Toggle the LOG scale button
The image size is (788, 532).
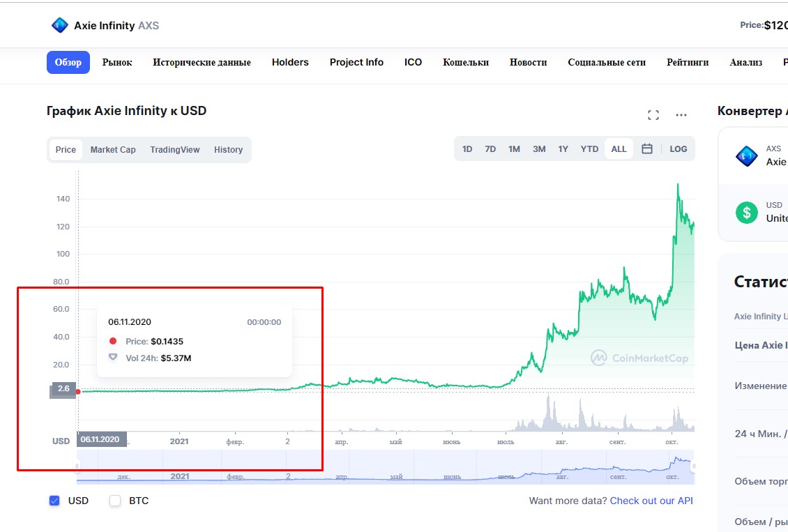pos(678,149)
